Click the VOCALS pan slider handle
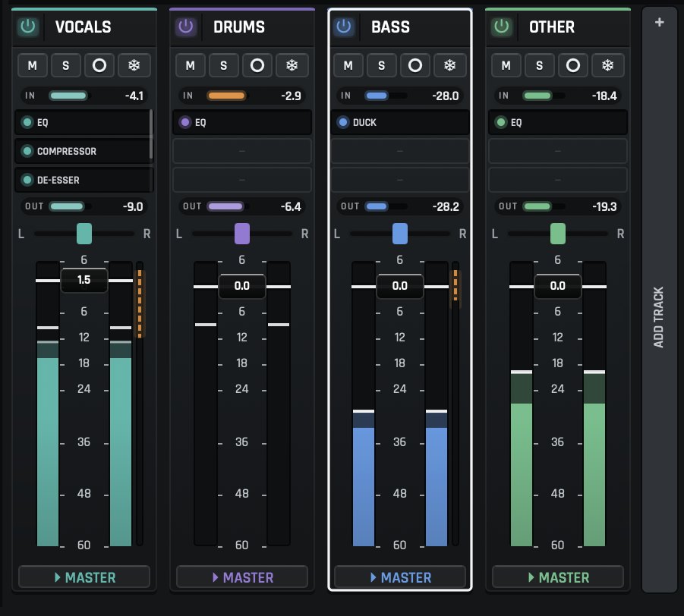684x616 pixels. pyautogui.click(x=84, y=234)
